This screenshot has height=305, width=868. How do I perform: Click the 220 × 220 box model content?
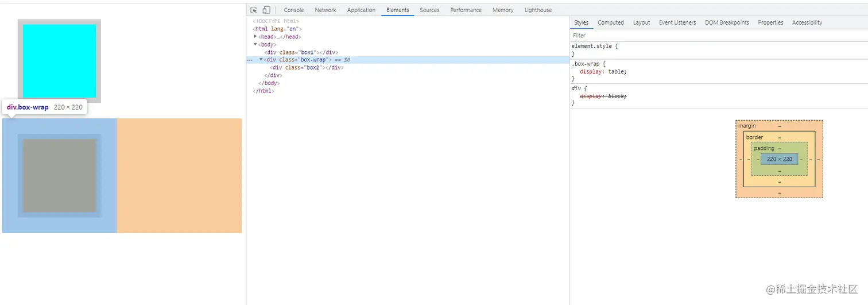[x=779, y=159]
